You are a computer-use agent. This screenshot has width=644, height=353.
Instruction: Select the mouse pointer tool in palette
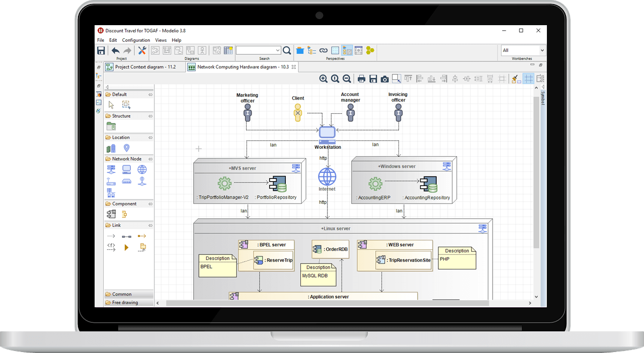[111, 105]
